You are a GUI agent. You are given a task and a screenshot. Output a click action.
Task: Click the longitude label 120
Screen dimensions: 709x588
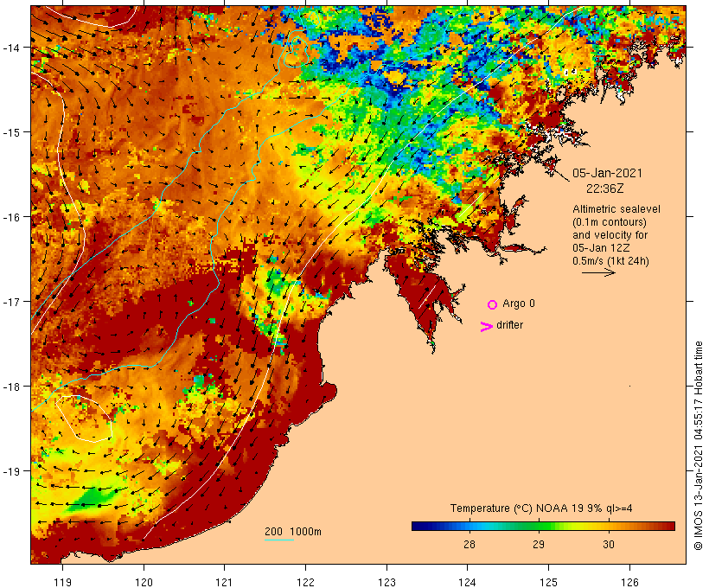click(x=144, y=582)
